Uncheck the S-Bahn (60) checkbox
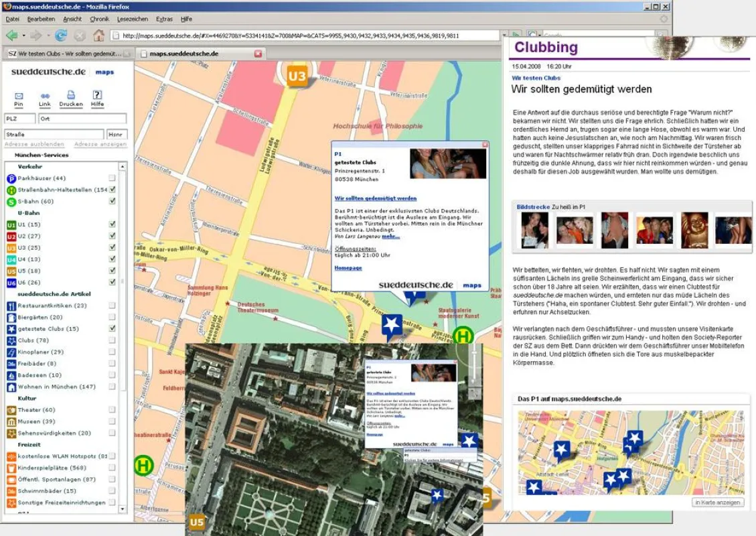 (x=112, y=201)
